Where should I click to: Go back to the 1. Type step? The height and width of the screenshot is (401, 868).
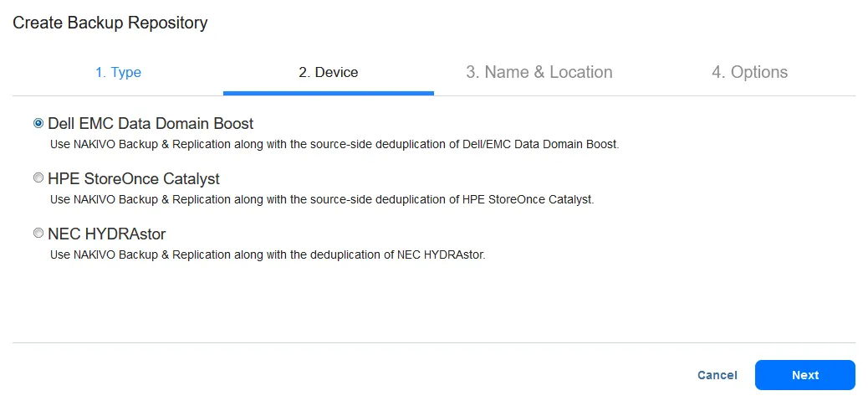[x=118, y=72]
